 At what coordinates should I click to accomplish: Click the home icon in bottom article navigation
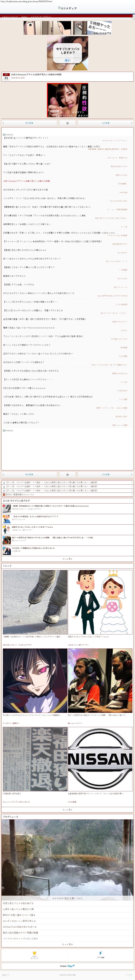pyautogui.click(x=68, y=474)
